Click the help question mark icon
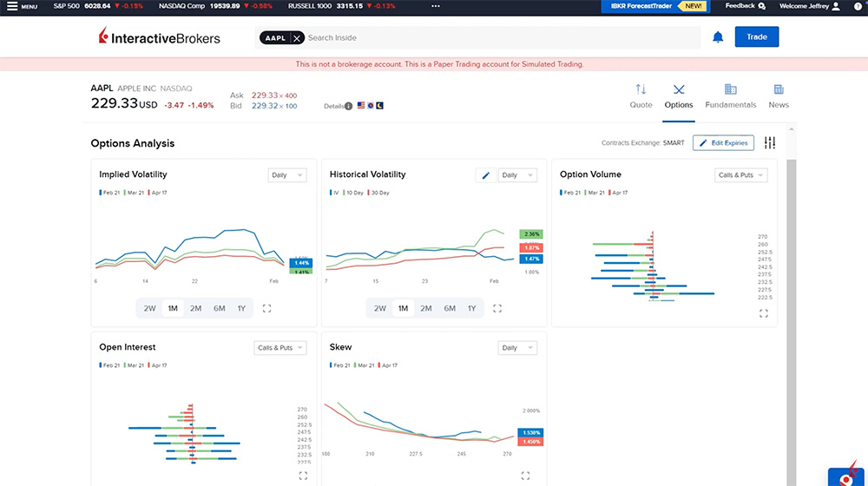The height and width of the screenshot is (486, 868). click(858, 6)
